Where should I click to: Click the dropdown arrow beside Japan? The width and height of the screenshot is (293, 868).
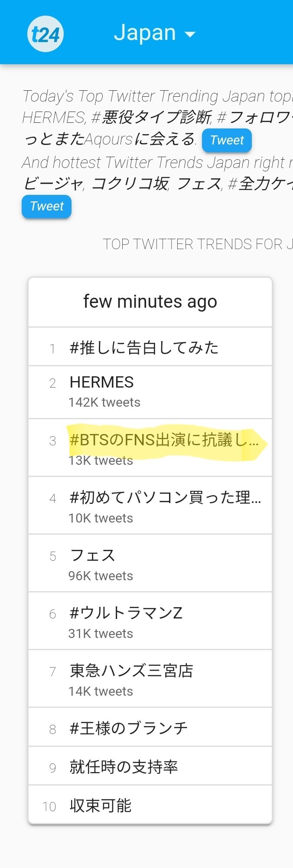point(190,34)
